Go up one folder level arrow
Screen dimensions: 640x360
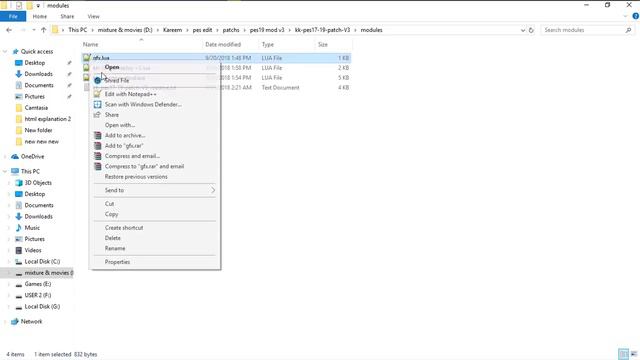coord(44,30)
